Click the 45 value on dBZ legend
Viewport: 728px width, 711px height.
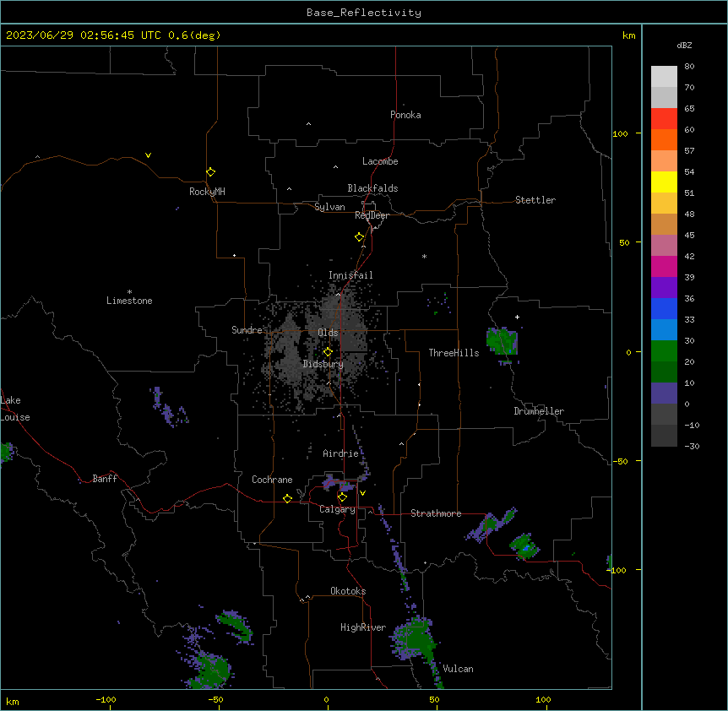689,236
